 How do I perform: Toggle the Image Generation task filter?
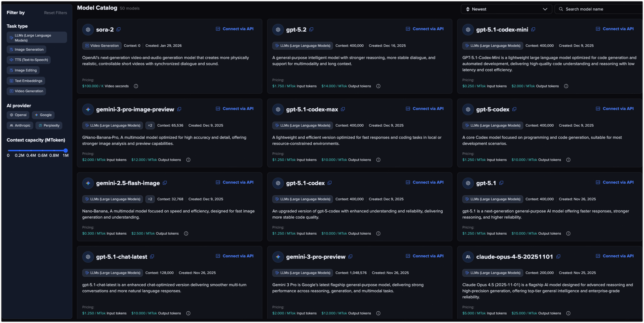[x=27, y=50]
